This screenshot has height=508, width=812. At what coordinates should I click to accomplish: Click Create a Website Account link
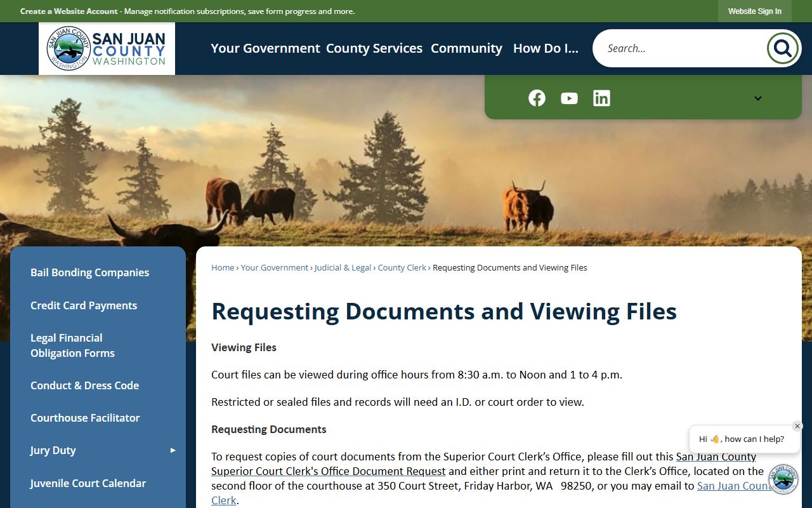pos(69,11)
